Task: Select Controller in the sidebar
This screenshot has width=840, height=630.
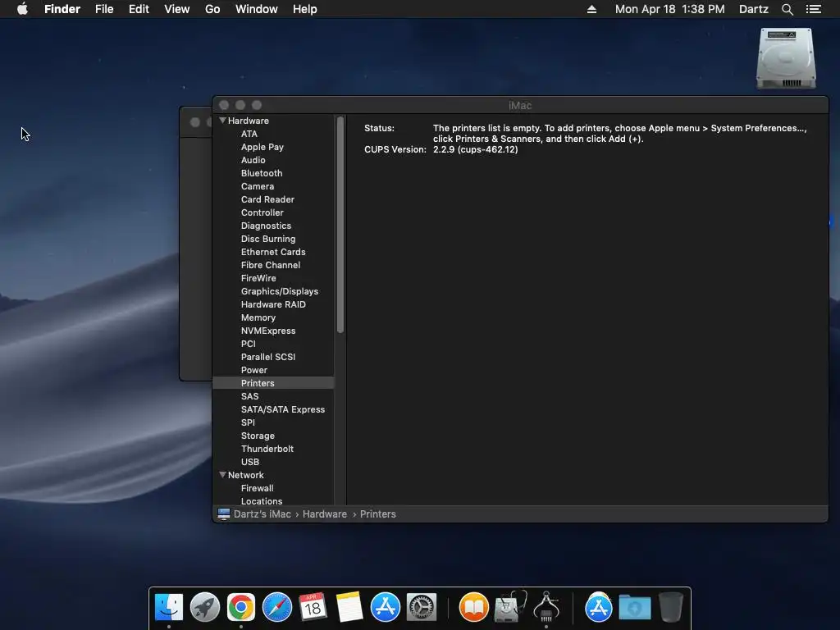Action: (x=262, y=212)
